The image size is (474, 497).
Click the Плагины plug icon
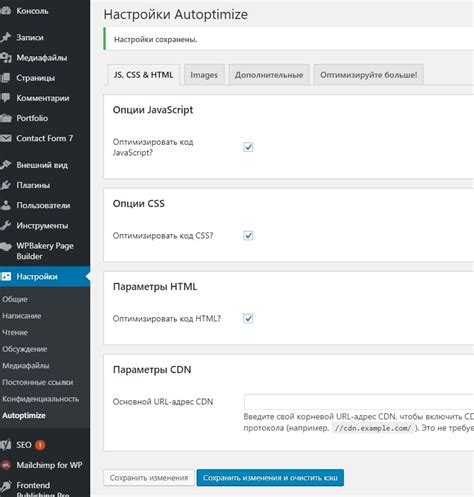(6, 185)
